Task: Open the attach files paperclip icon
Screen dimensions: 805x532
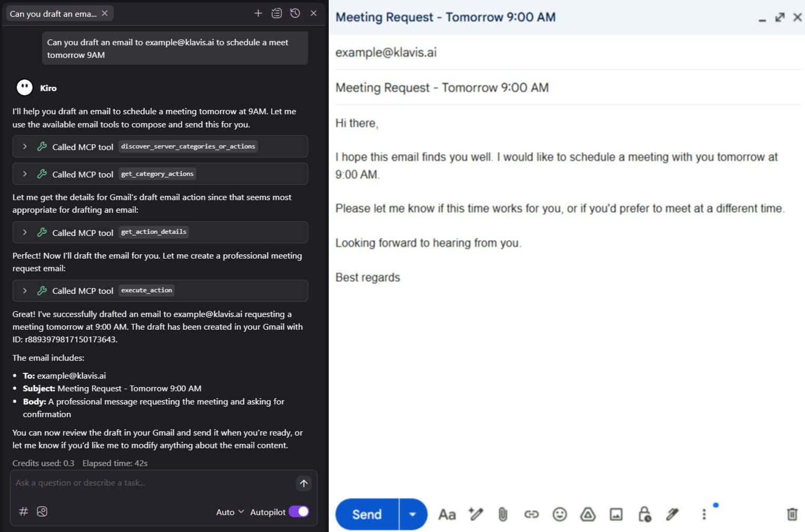Action: point(503,514)
